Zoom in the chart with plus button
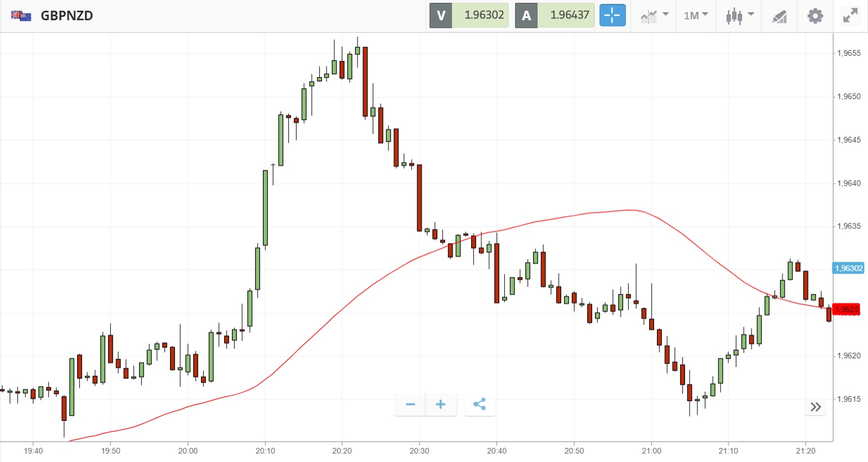Screen dimensions: 868x462 coord(441,404)
